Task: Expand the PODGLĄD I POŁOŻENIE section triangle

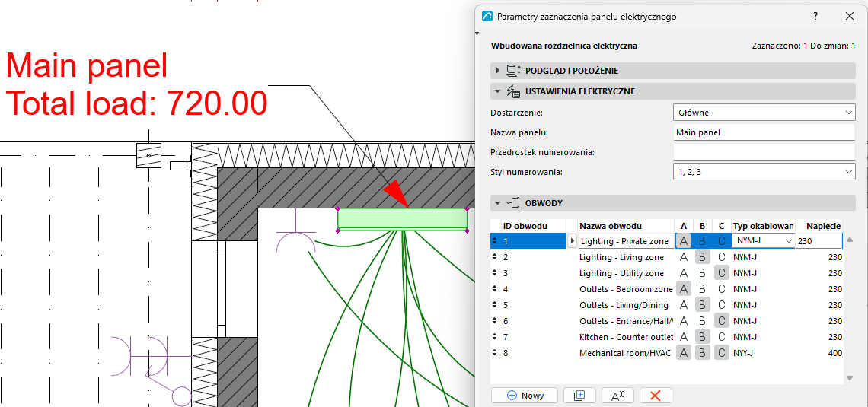Action: pos(498,71)
